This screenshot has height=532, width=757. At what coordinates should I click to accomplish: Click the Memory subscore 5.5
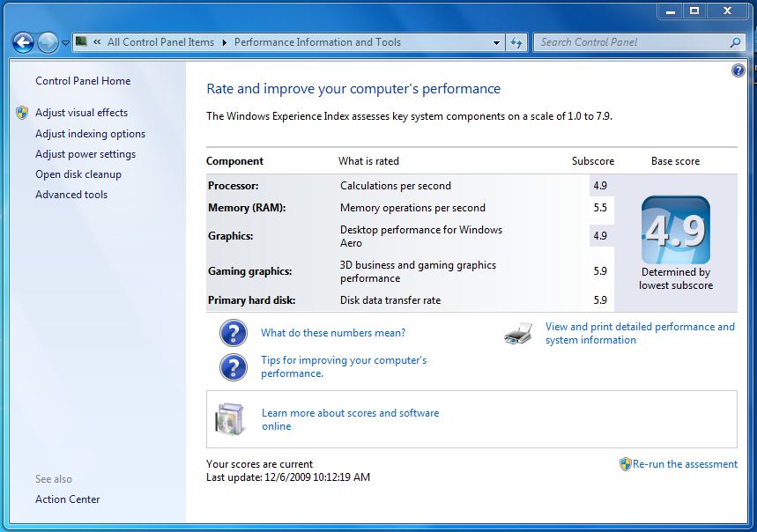coord(600,208)
